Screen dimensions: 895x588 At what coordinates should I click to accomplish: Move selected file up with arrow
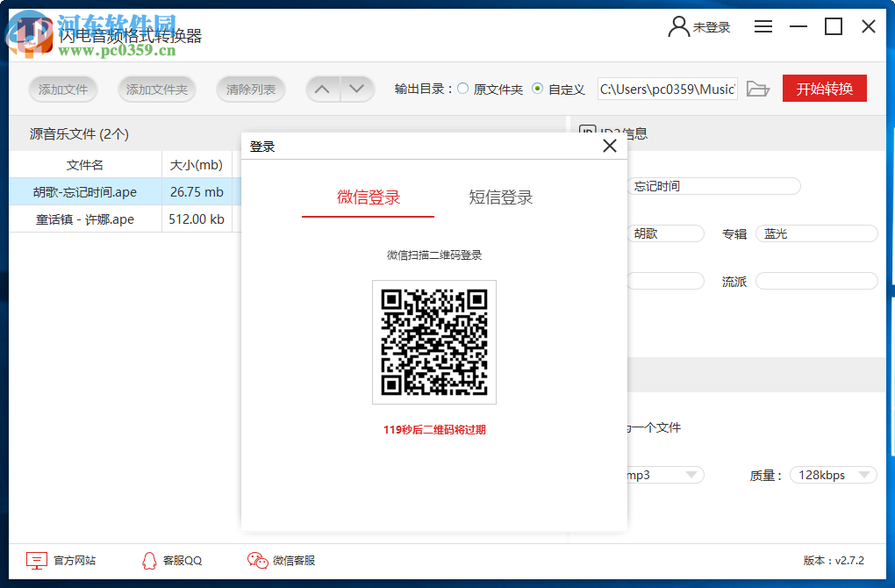click(323, 89)
